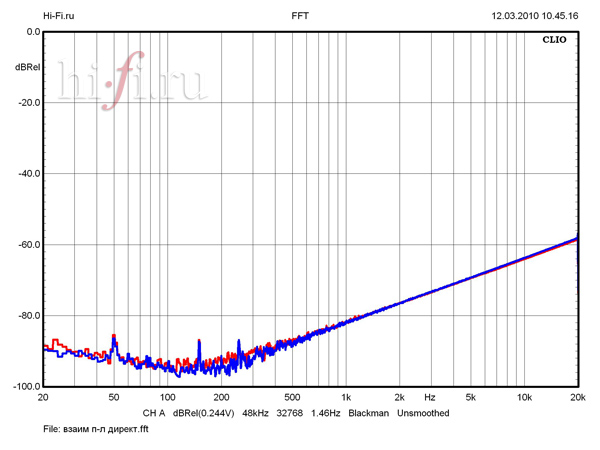Click the dBRel label on the vertical axis
Image resolution: width=600 pixels, height=450 pixels.
tap(27, 67)
